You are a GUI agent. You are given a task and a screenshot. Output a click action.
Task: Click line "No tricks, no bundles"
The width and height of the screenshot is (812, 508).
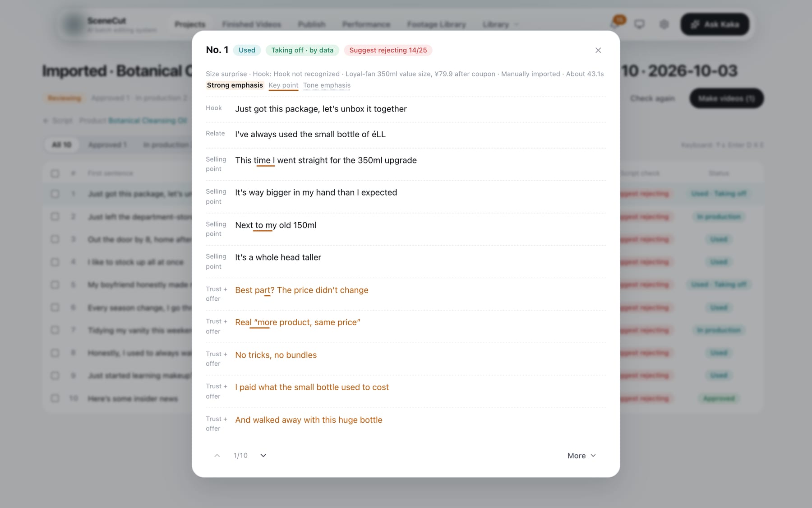pos(276,355)
